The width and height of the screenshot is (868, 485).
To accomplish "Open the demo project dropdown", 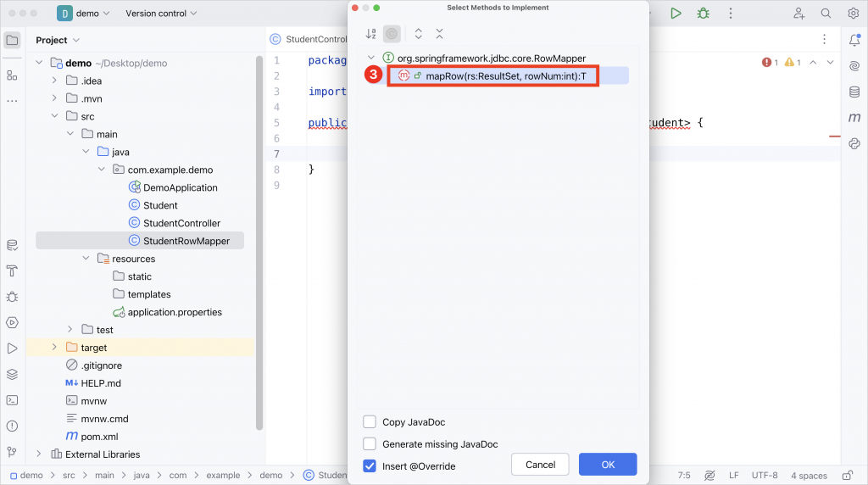I will (x=84, y=14).
